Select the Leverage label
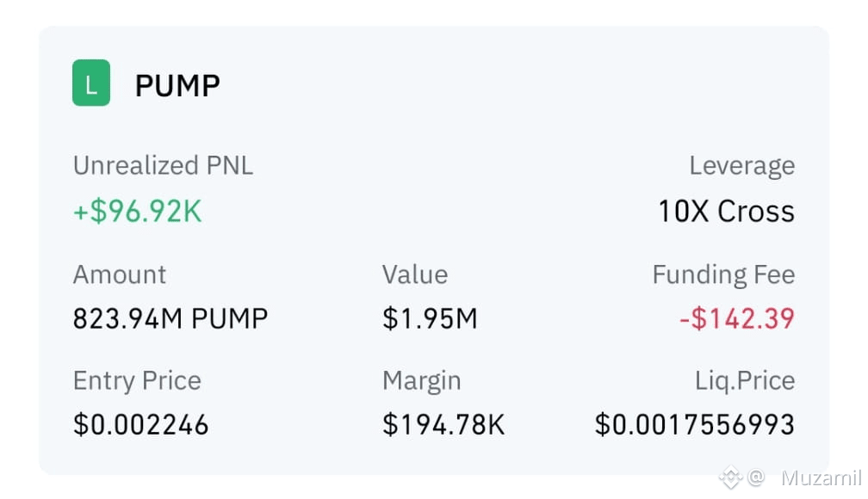Image resolution: width=868 pixels, height=499 pixels. (x=741, y=166)
